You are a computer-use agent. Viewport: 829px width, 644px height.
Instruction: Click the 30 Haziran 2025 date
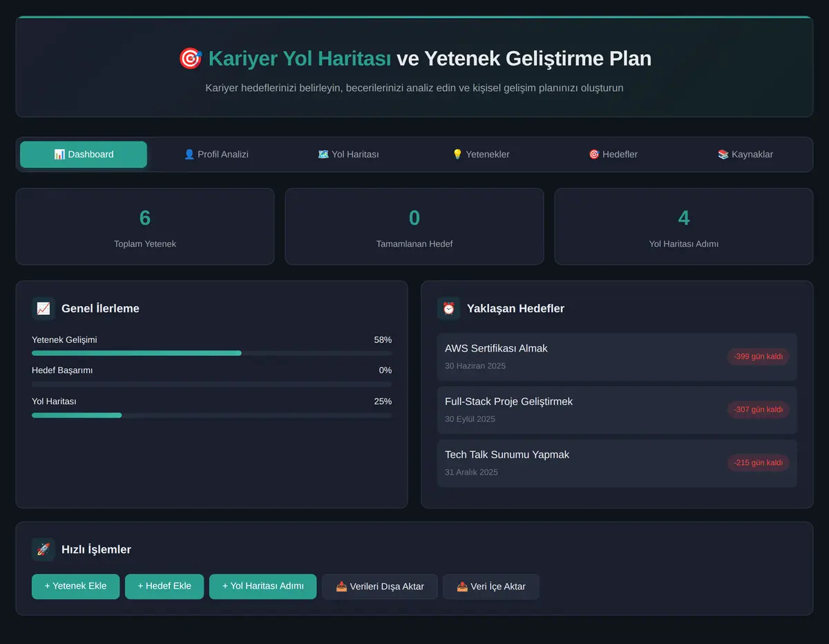475,366
